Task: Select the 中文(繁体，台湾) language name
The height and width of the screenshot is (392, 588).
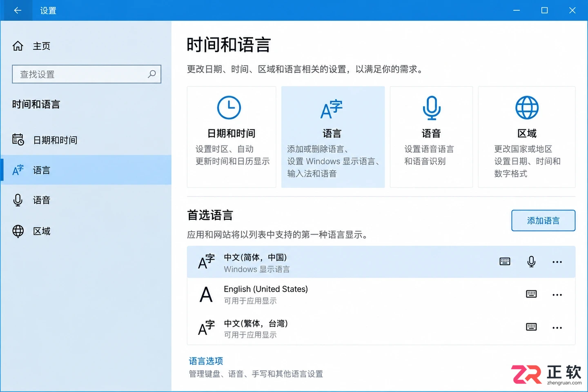Action: [256, 323]
